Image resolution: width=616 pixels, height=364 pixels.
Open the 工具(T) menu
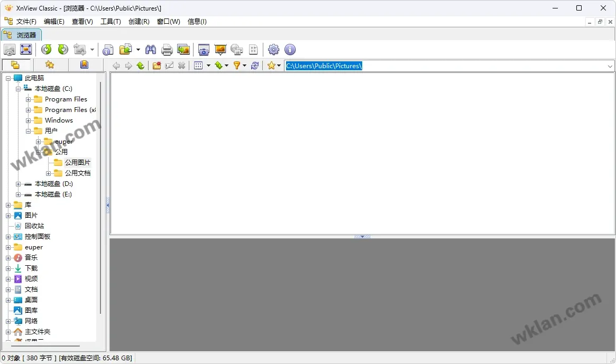click(x=111, y=22)
